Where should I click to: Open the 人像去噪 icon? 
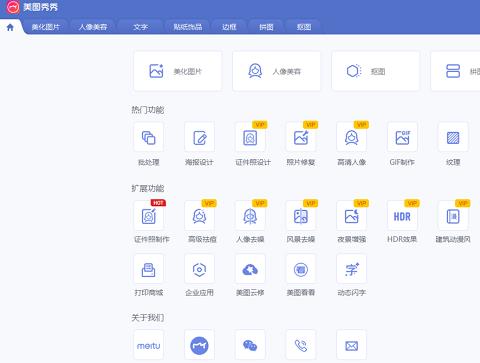click(250, 216)
